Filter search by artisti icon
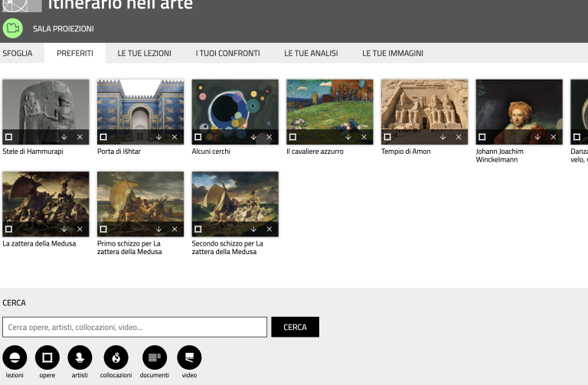Image resolution: width=588 pixels, height=385 pixels. (80, 357)
